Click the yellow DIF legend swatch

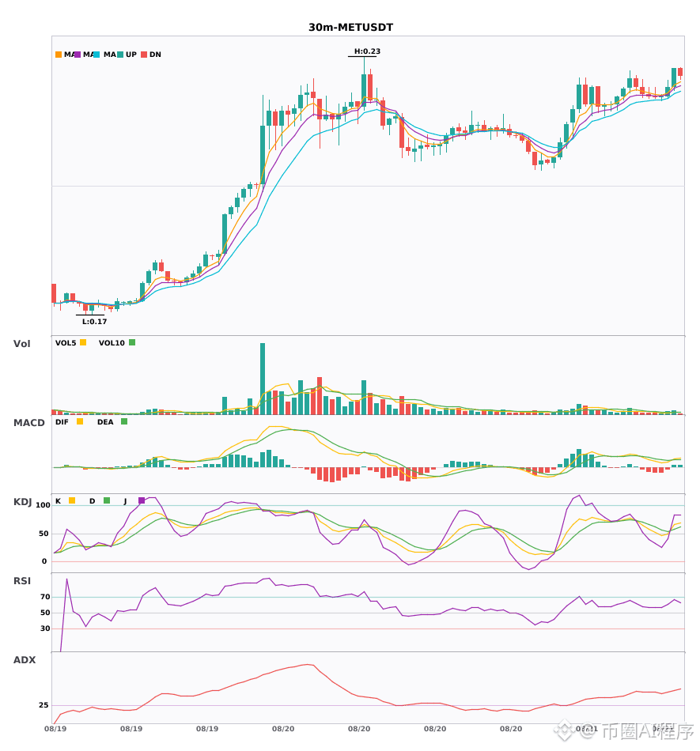(80, 421)
